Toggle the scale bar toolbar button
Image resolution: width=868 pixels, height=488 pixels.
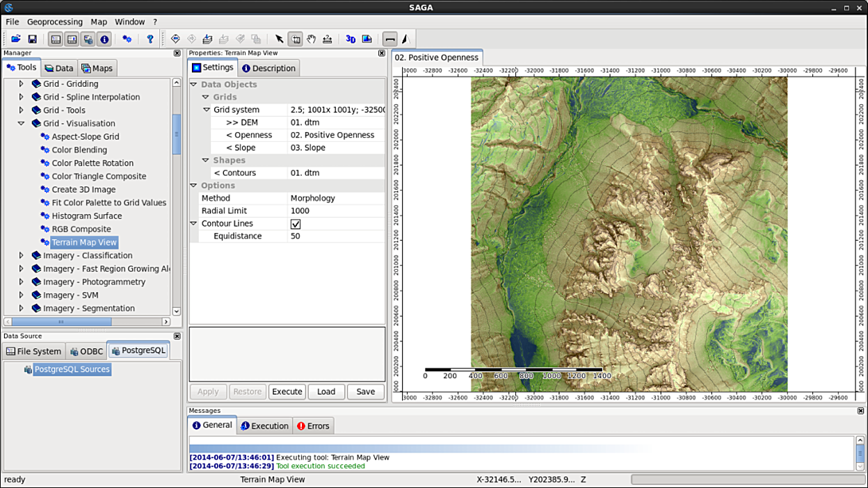pyautogui.click(x=389, y=39)
